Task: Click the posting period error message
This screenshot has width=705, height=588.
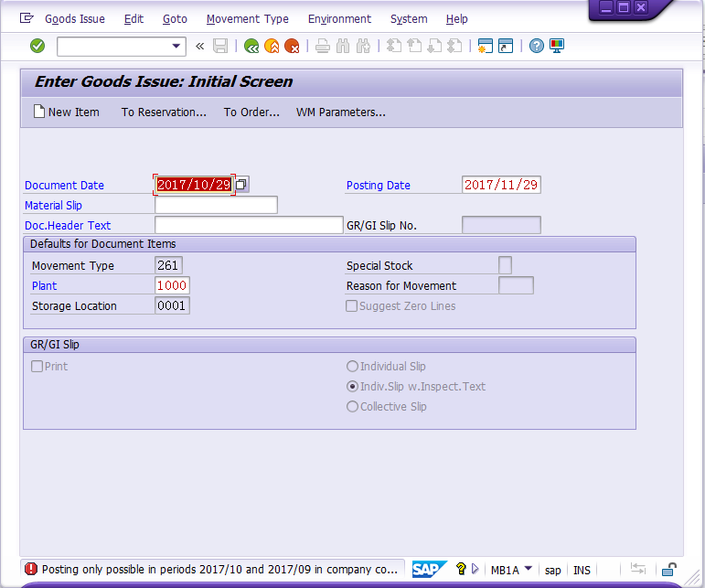Action: click(219, 570)
